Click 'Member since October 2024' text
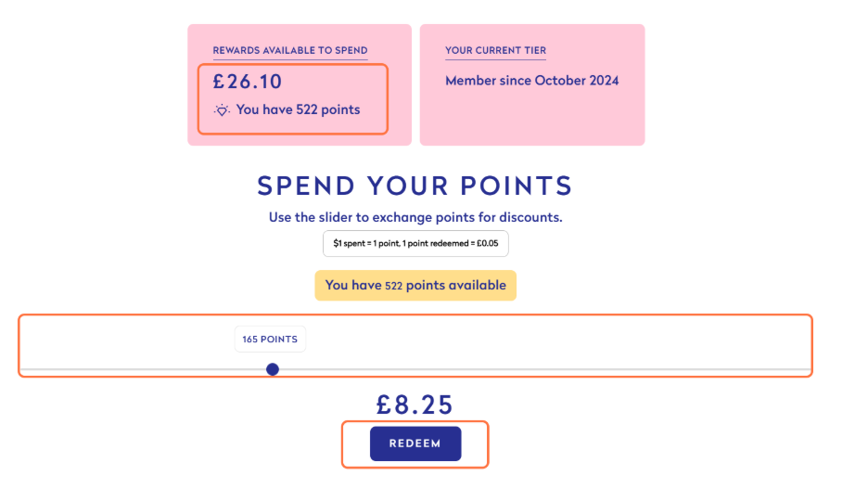The image size is (868, 501). coord(531,81)
